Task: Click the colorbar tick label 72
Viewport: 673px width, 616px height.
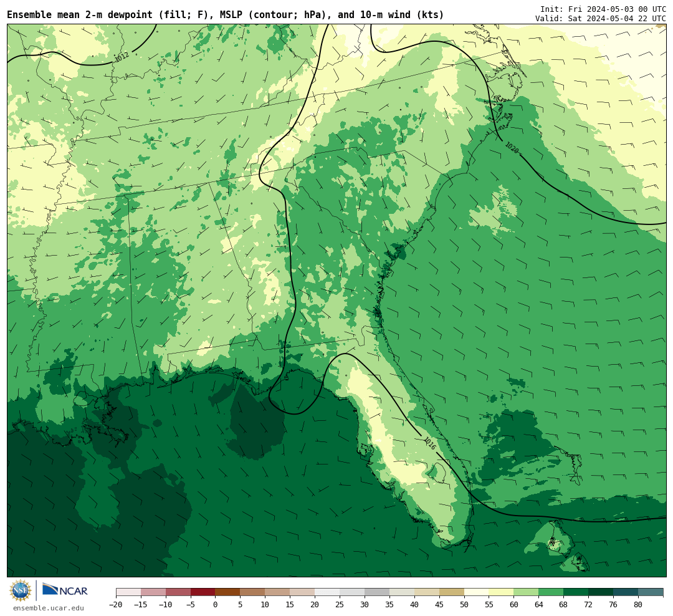Action: click(x=589, y=604)
